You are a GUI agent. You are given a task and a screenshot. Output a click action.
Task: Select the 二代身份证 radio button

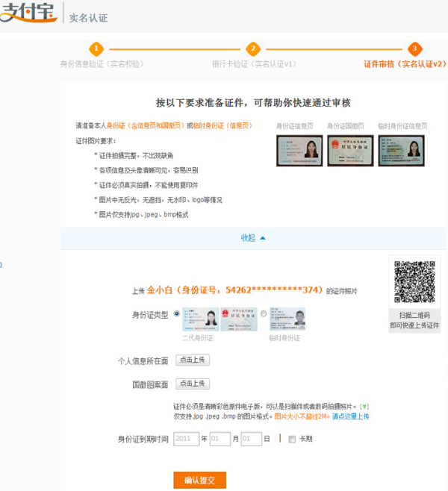176,314
